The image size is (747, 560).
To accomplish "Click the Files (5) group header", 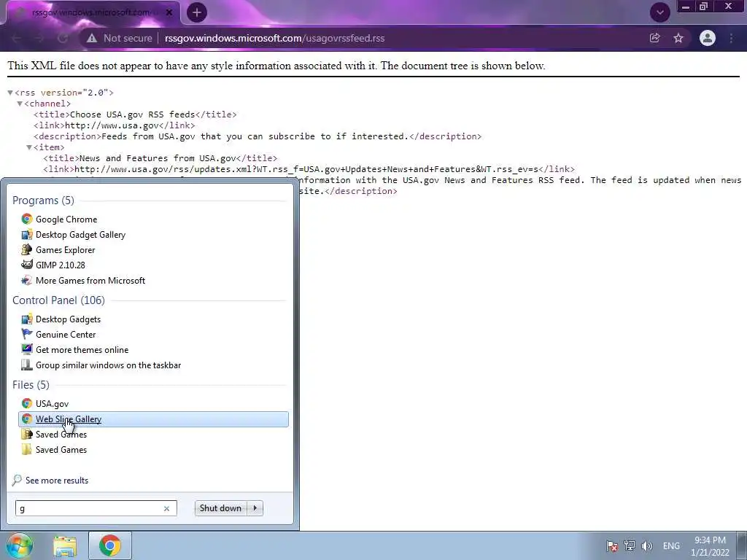I will pyautogui.click(x=31, y=384).
